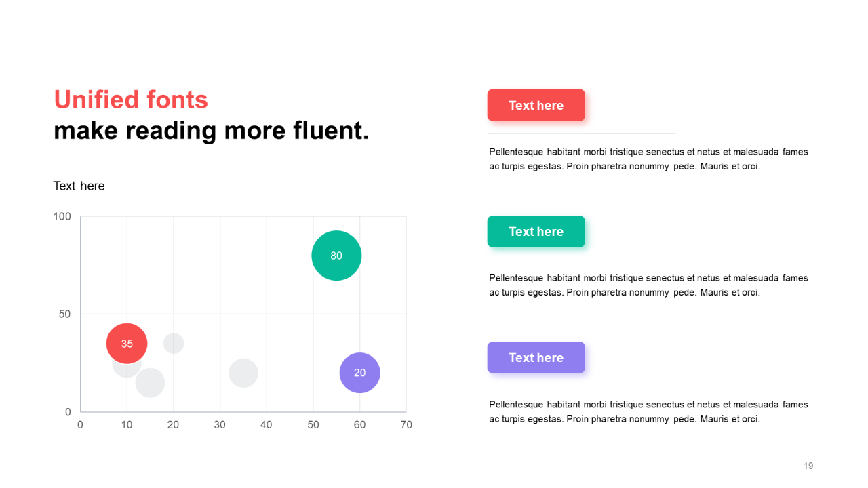Image resolution: width=868 pixels, height=488 pixels.
Task: Select the red bubble labeled 35
Action: [127, 344]
